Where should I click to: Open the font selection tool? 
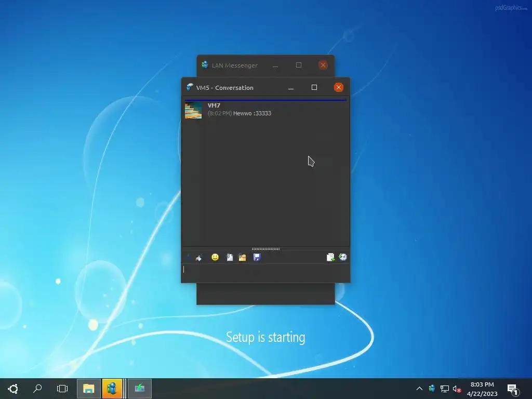click(x=189, y=258)
